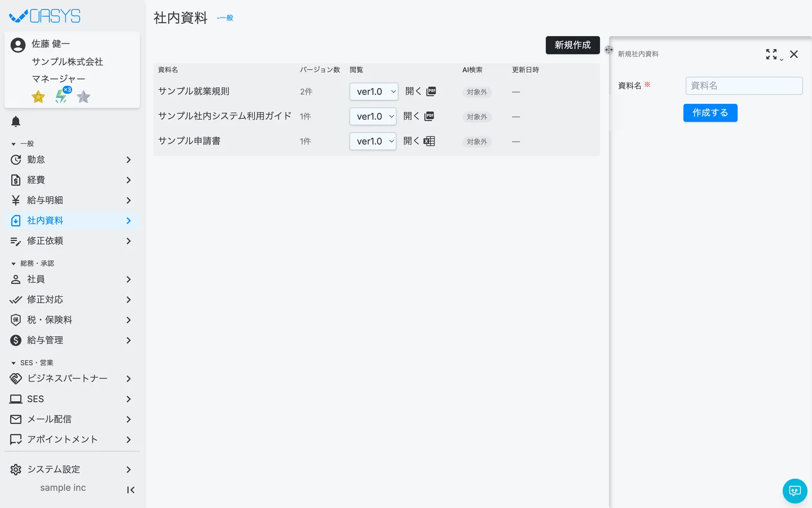Open SES menu item
Image resolution: width=812 pixels, height=508 pixels.
click(x=72, y=399)
